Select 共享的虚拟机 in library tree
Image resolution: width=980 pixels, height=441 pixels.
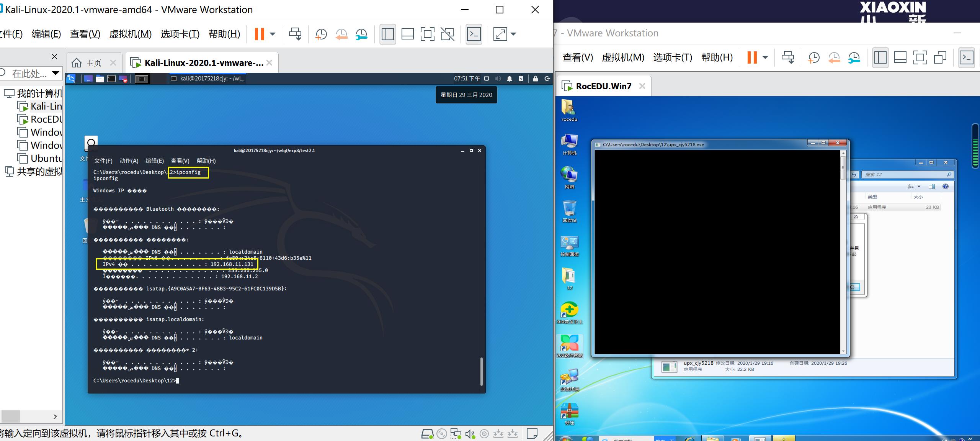[34, 171]
